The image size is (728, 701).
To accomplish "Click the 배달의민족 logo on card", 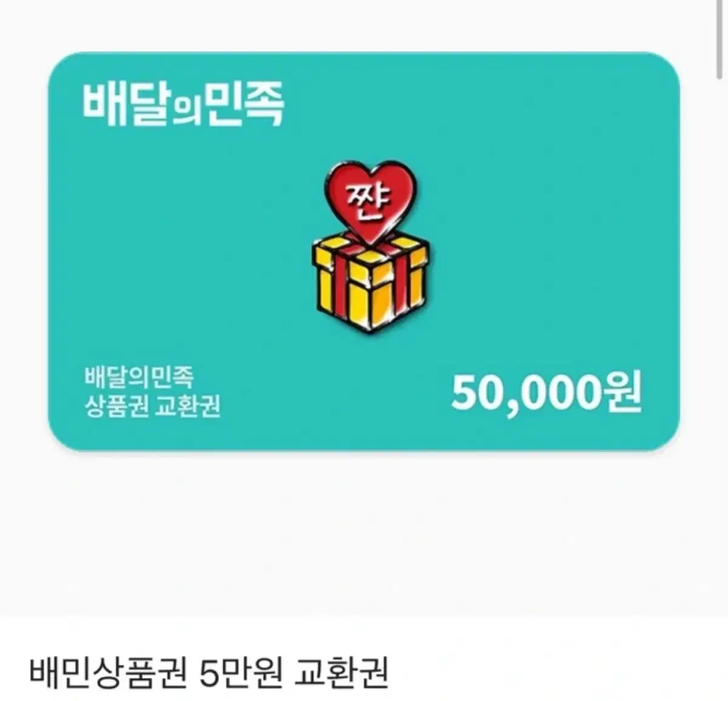I will (x=183, y=105).
